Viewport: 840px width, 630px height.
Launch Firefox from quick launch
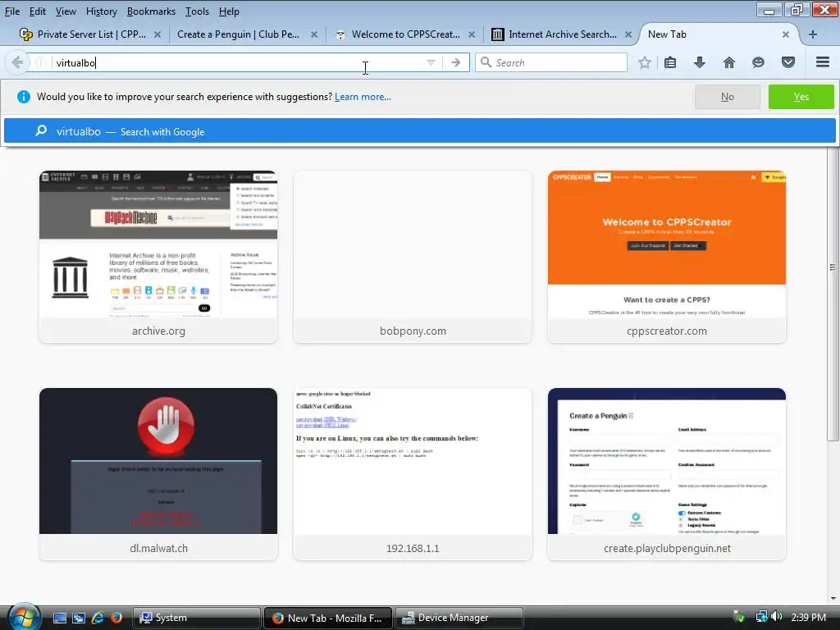coord(116,618)
